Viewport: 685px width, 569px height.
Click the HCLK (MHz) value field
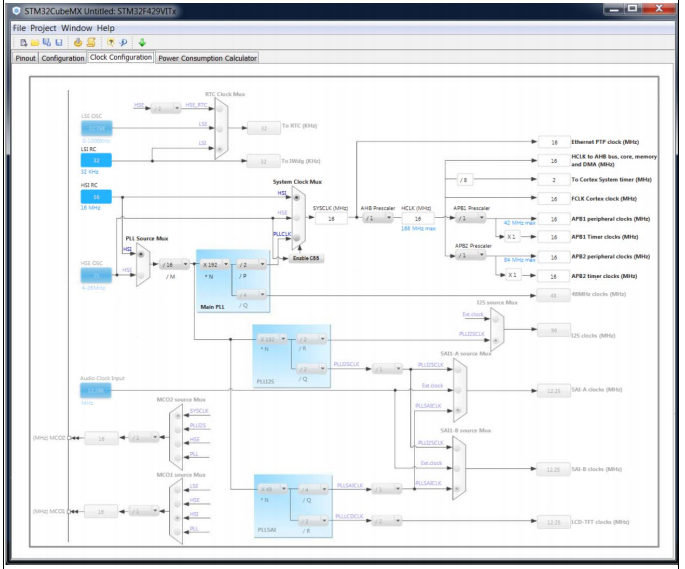pyautogui.click(x=418, y=219)
